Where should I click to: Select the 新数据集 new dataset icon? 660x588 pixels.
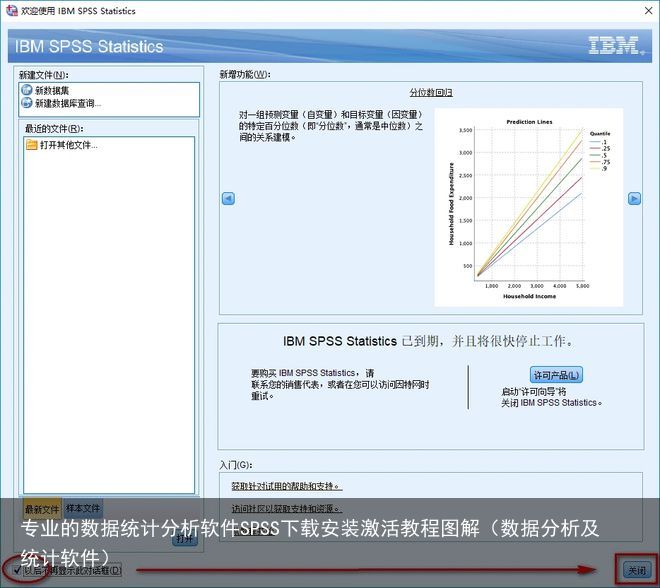(x=27, y=90)
